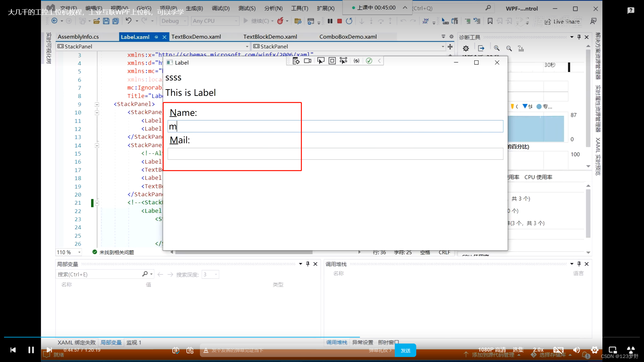Viewport: 644px width, 362px height.
Task: Click the Live Share button
Action: pyautogui.click(x=562, y=21)
